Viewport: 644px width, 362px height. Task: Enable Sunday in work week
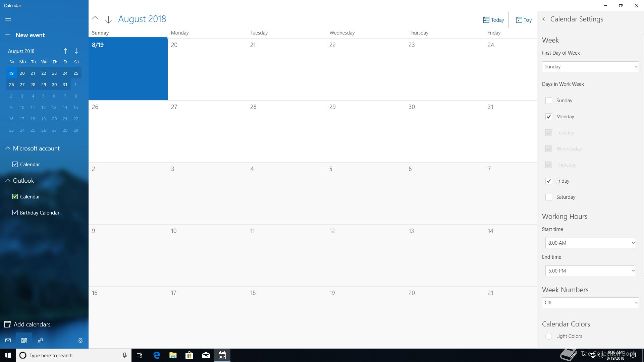(549, 101)
